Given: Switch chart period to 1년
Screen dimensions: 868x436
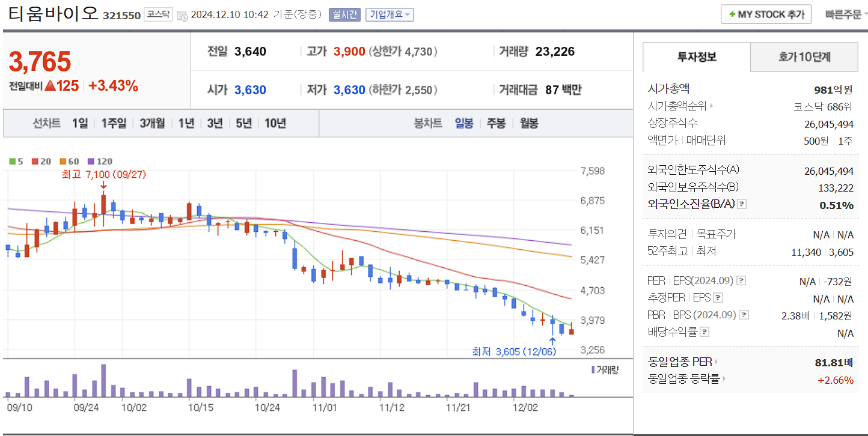Looking at the screenshot, I should pyautogui.click(x=186, y=123).
